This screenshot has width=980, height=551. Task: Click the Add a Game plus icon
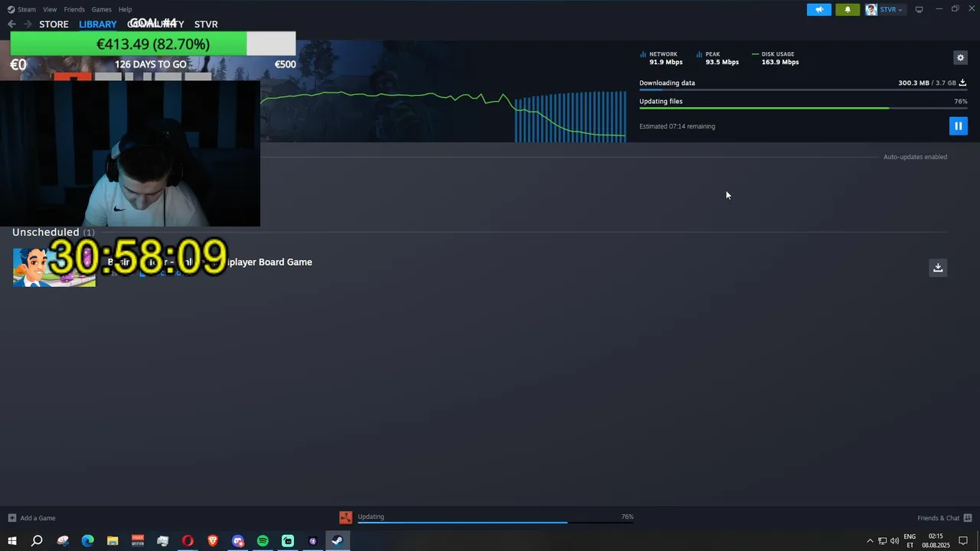tap(11, 518)
